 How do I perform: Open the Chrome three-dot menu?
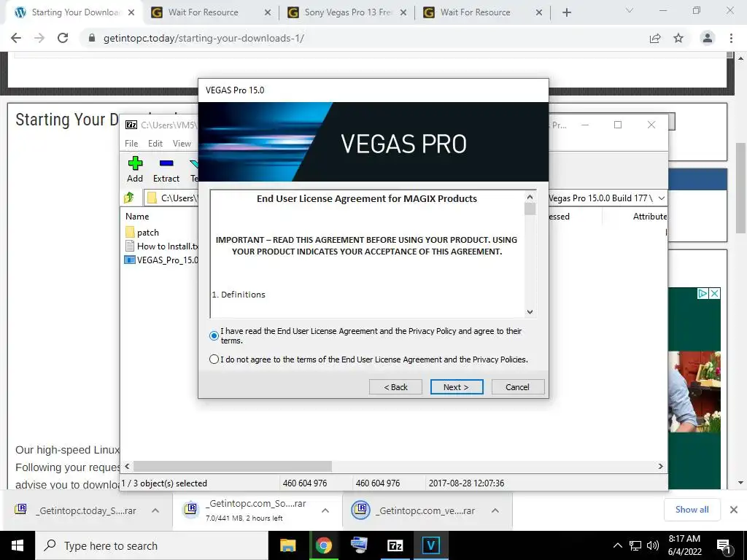731,38
